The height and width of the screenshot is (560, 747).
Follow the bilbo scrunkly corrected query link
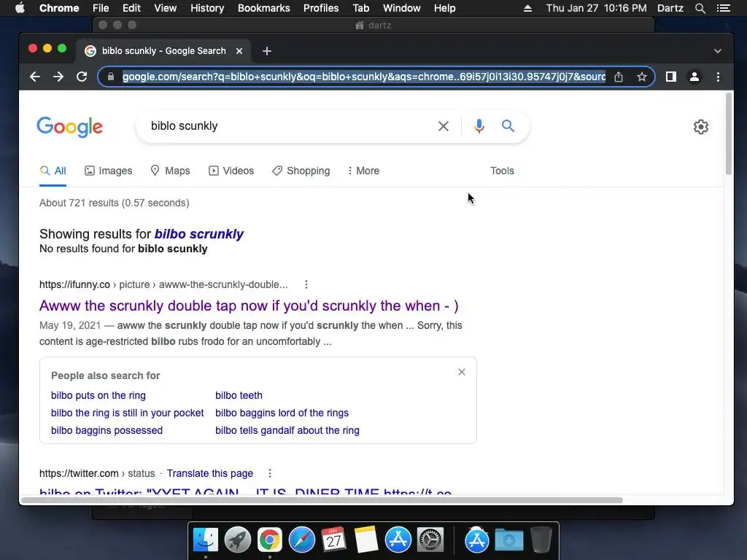tap(199, 234)
